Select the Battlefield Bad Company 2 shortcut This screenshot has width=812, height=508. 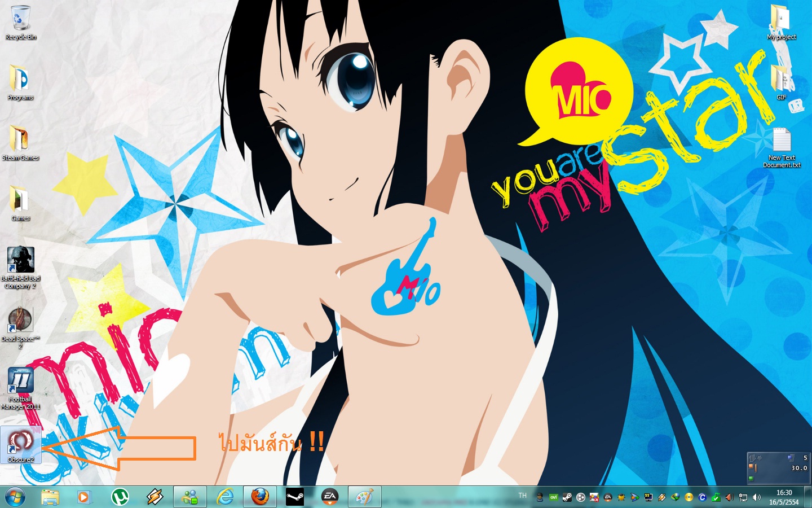[x=20, y=268]
